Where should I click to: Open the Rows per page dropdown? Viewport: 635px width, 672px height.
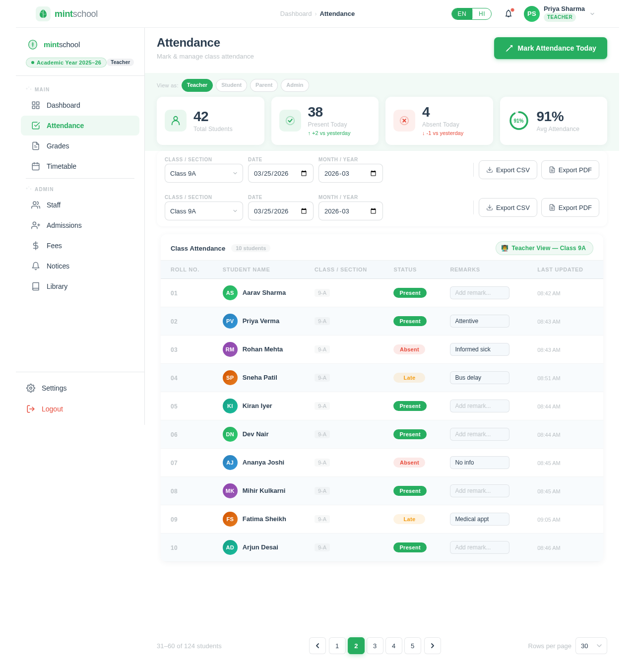(x=591, y=646)
